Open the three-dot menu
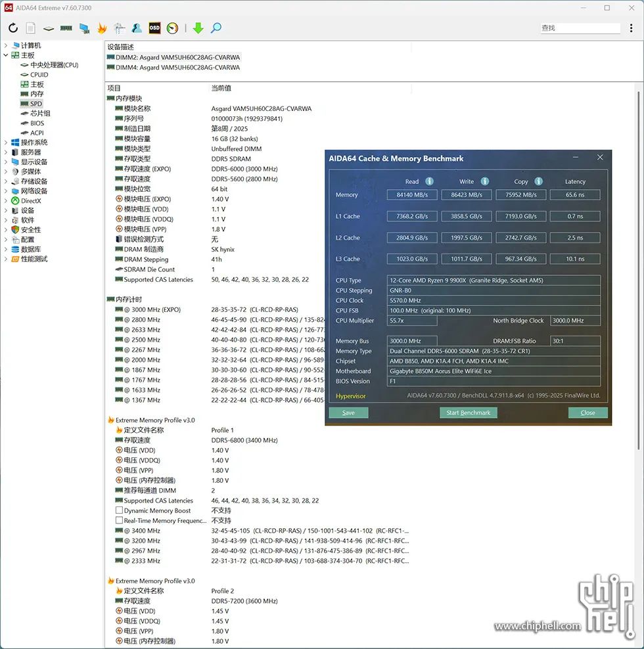The height and width of the screenshot is (649, 644). pyautogui.click(x=631, y=28)
